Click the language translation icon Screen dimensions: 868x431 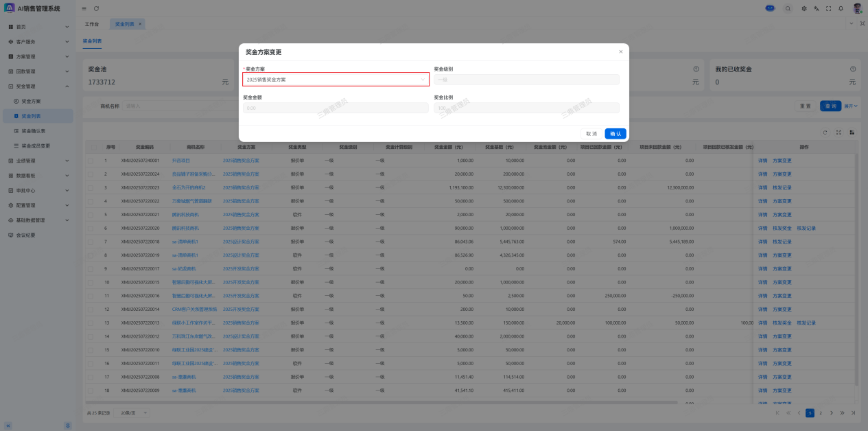[x=817, y=8]
